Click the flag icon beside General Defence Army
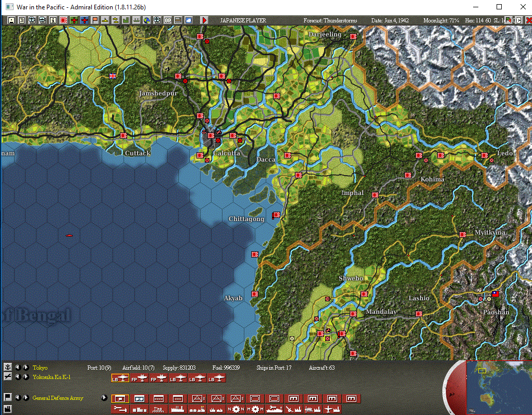Viewport: 532px width, 415px height. 7,397
